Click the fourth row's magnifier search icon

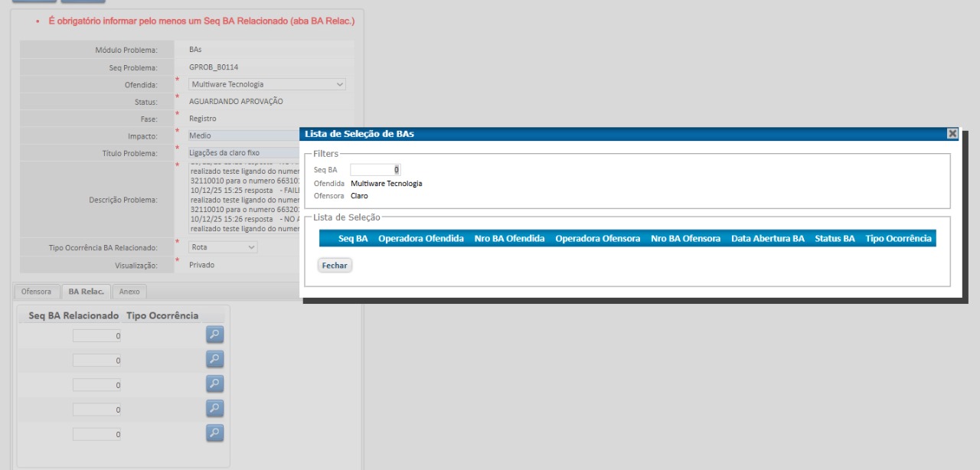tap(215, 409)
